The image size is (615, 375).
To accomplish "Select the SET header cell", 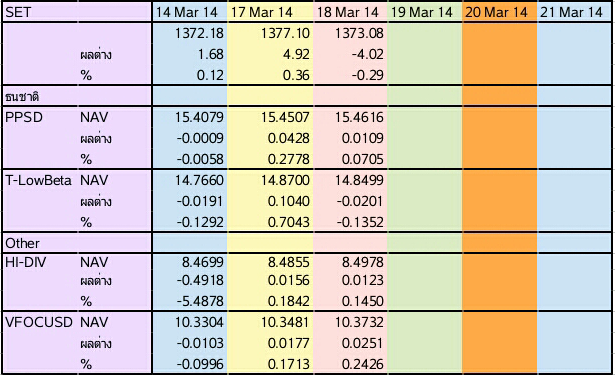I will 77,12.
